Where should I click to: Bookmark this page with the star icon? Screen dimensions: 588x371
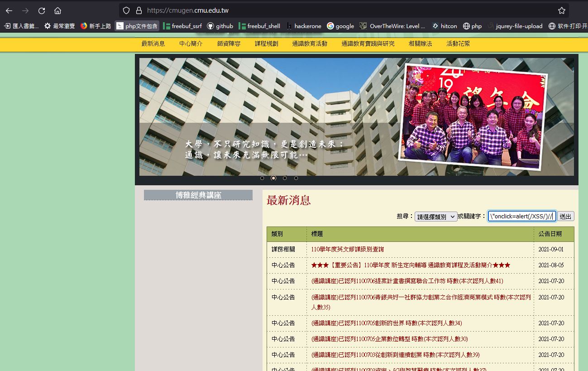pyautogui.click(x=562, y=10)
